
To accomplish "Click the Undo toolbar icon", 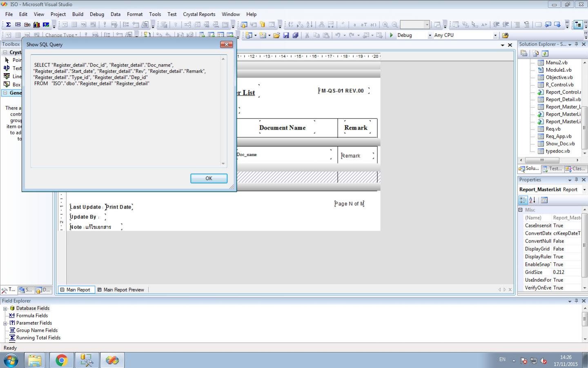I will [338, 35].
